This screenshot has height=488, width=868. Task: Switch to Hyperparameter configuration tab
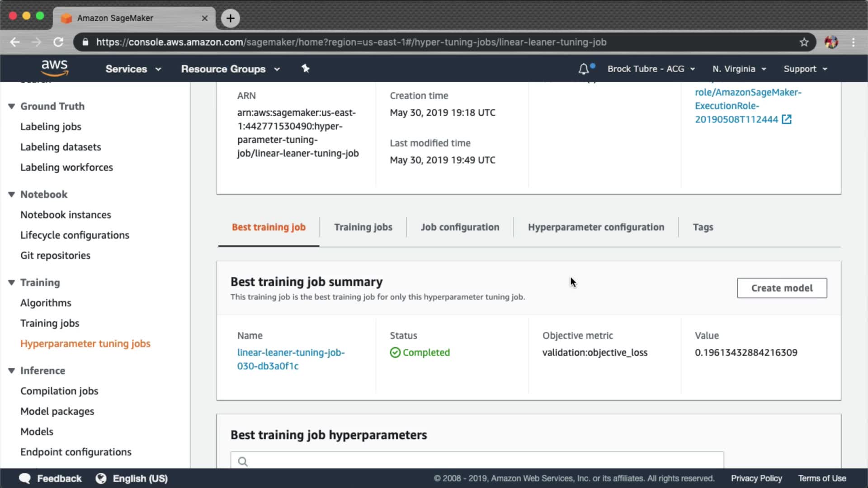tap(596, 227)
